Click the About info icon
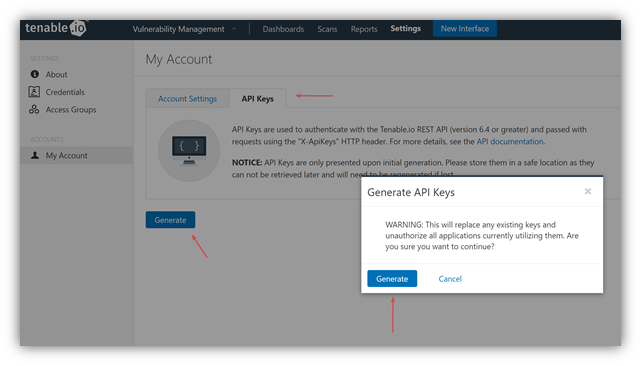This screenshot has width=641, height=366. point(35,74)
